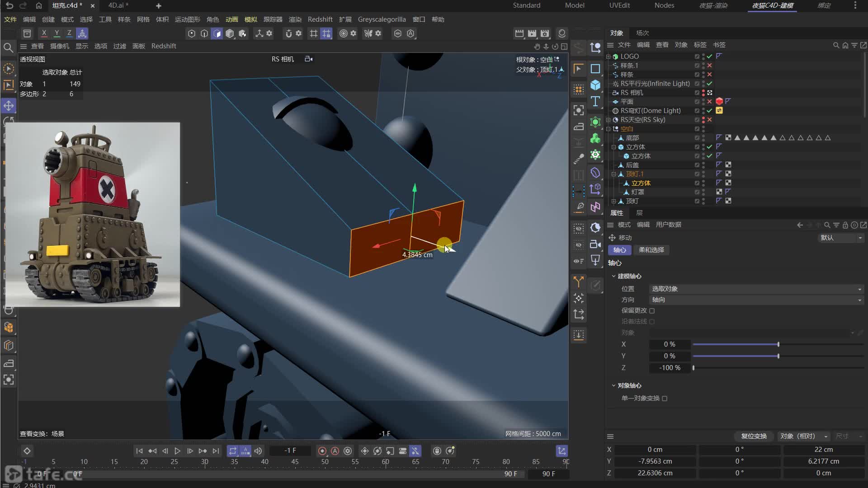
Task: Switch to Polygons mode icon
Action: [x=217, y=33]
